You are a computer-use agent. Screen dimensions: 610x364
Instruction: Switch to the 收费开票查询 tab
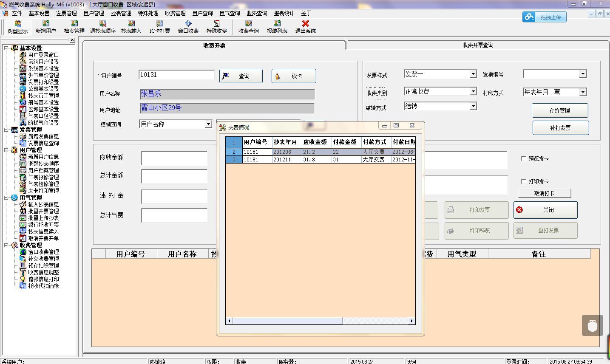[x=478, y=45]
